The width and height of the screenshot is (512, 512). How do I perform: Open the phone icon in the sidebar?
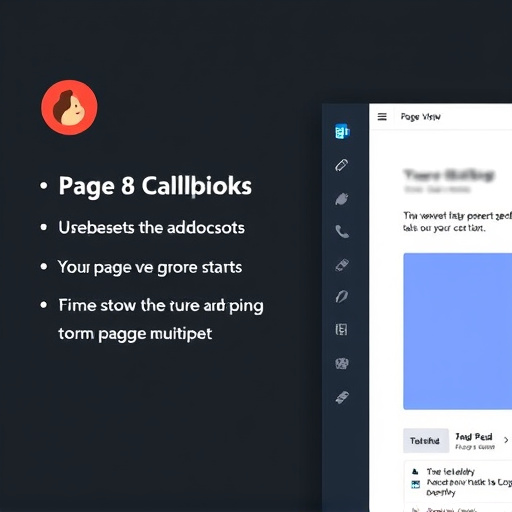tap(342, 231)
